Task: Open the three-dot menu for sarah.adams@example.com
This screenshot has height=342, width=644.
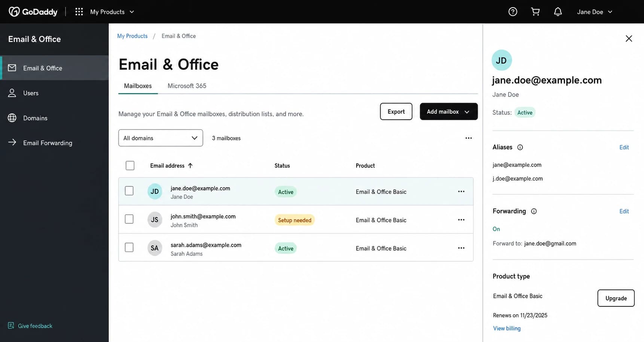Action: [x=461, y=248]
